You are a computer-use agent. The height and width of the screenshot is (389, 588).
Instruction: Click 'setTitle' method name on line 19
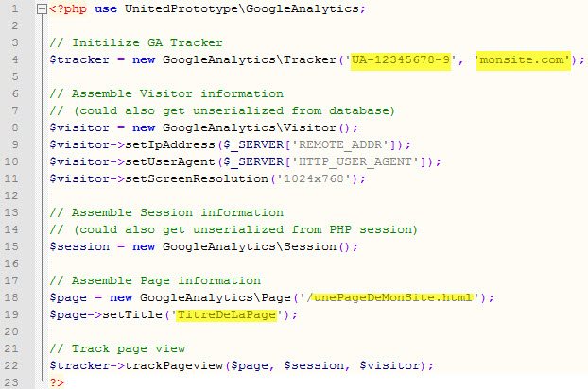click(x=132, y=314)
